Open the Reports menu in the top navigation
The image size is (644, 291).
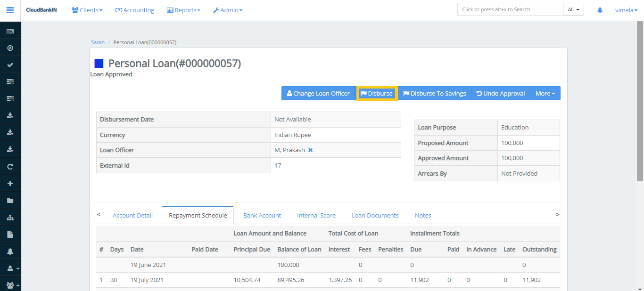click(x=183, y=9)
